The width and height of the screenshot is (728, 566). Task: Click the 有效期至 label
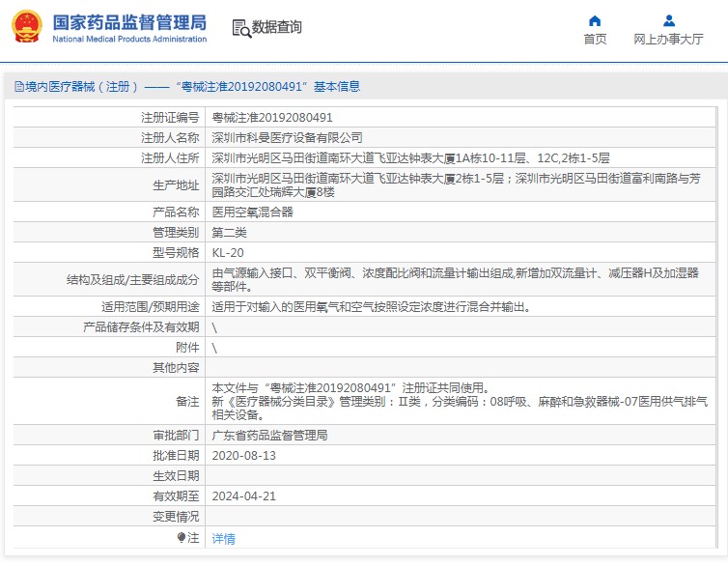point(176,496)
